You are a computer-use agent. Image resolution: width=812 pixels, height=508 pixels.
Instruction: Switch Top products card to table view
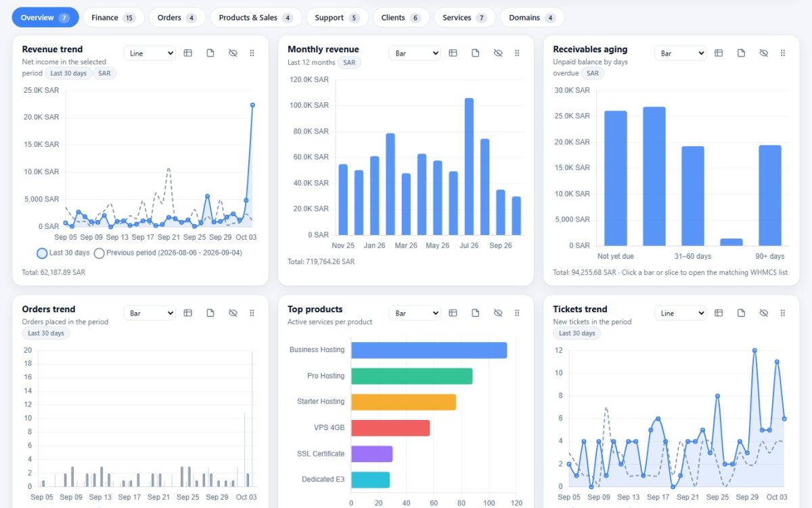[x=453, y=313]
